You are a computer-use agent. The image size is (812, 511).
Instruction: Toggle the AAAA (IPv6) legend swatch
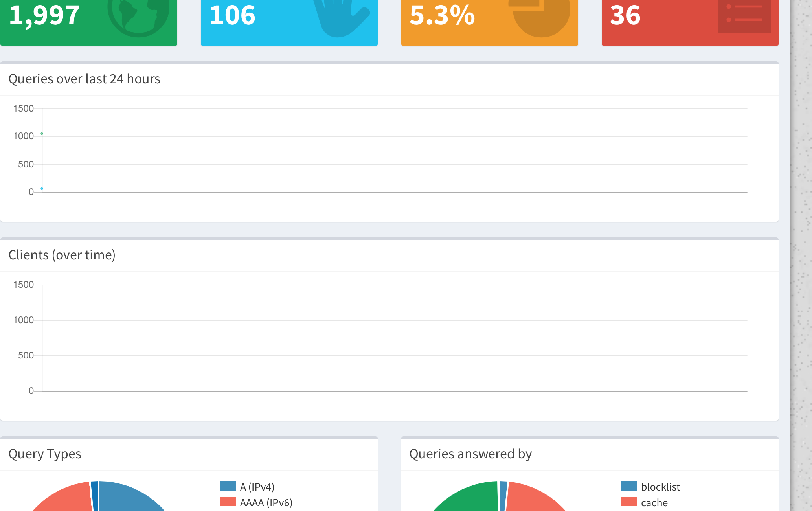[228, 502]
